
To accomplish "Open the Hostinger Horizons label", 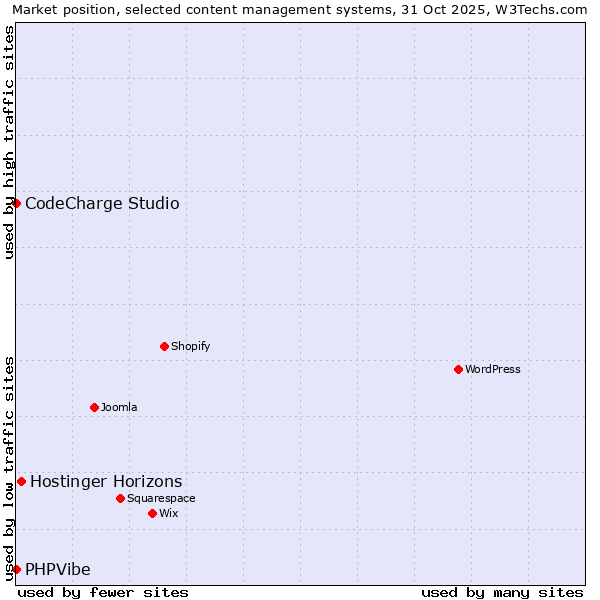I will (x=106, y=482).
